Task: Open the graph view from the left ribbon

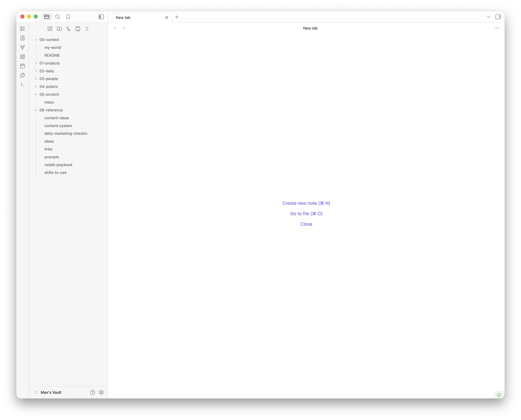Action: [x=23, y=47]
